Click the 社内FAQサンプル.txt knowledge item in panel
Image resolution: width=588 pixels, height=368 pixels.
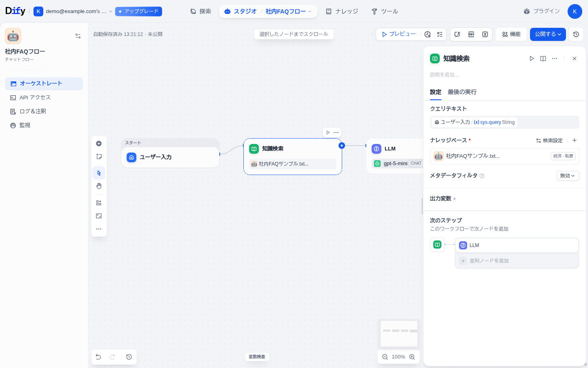pos(505,156)
